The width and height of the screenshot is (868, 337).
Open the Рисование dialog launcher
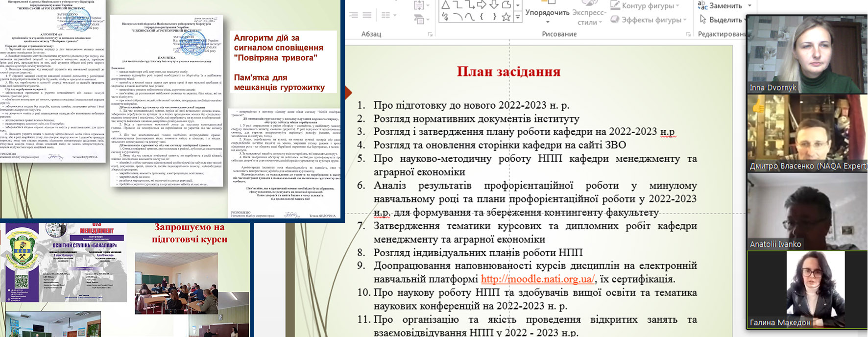click(688, 34)
